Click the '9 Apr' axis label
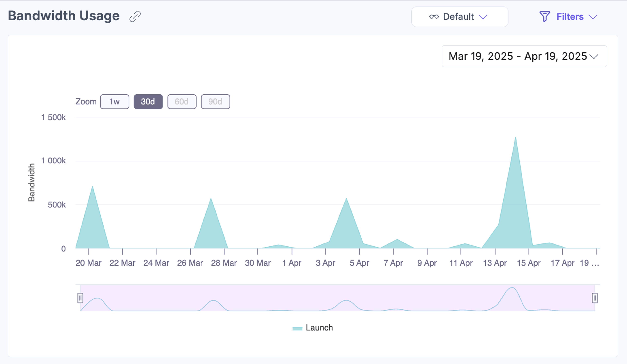This screenshot has width=627, height=364. pyautogui.click(x=427, y=263)
